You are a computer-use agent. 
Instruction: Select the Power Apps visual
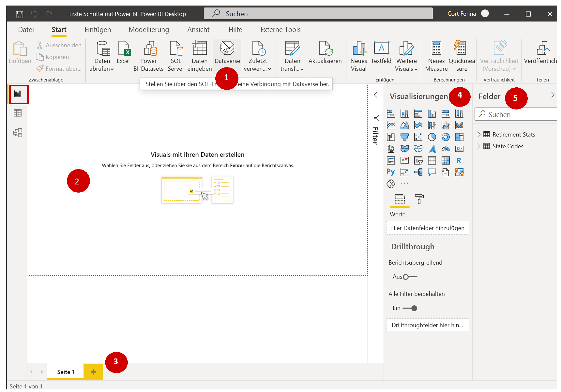391,184
